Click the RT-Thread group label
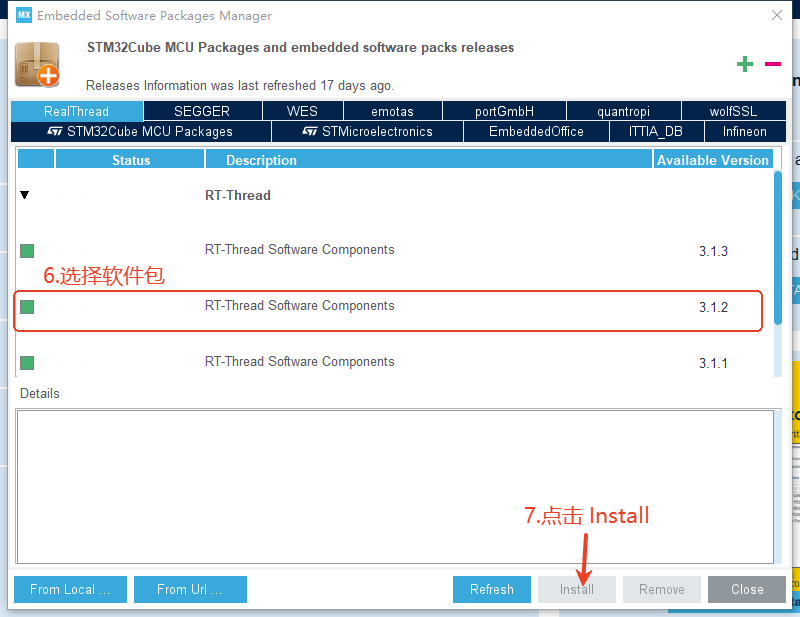 (x=238, y=195)
